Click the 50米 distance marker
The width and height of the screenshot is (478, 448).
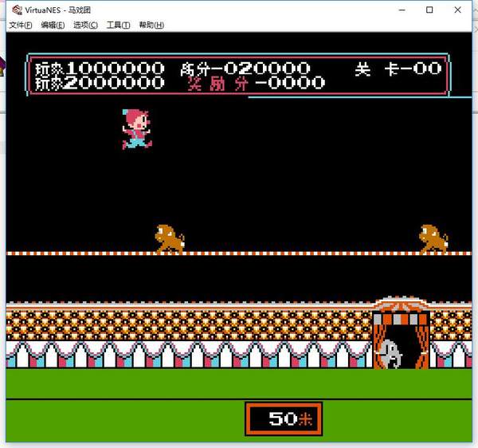284,419
